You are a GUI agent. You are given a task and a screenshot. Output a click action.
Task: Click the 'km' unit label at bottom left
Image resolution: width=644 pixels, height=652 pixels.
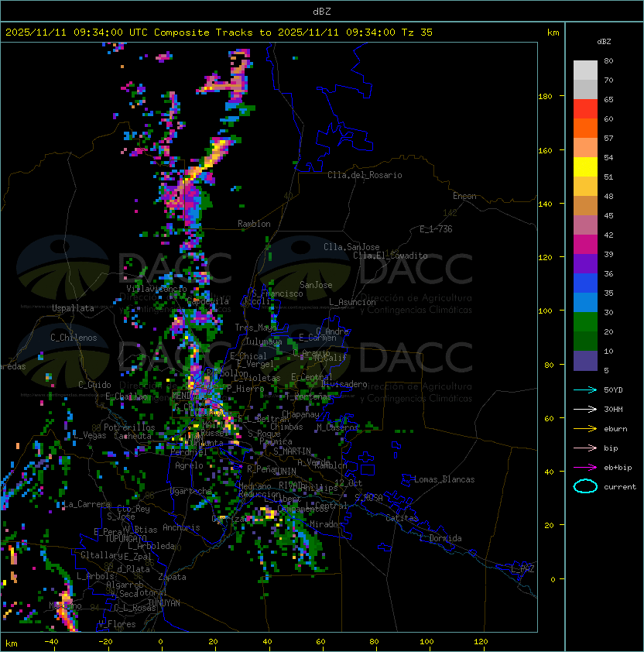[12, 643]
